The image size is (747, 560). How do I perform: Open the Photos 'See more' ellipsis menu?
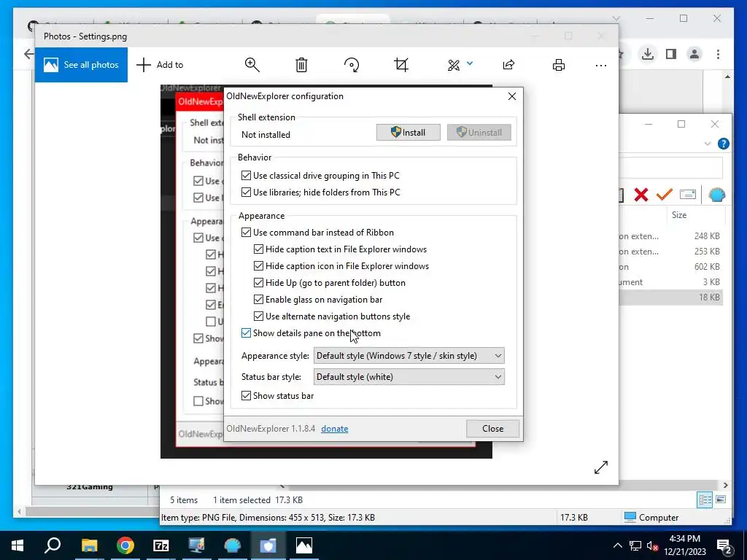(601, 65)
